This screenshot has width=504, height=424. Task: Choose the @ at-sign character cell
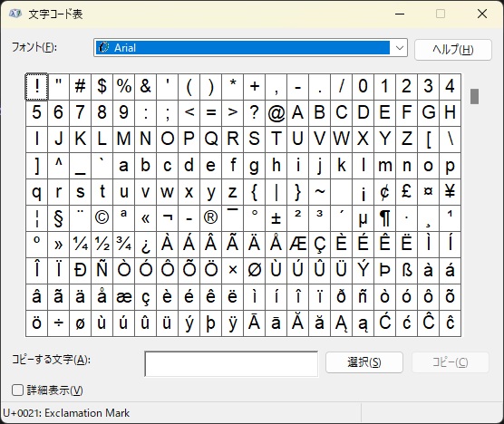click(x=276, y=113)
